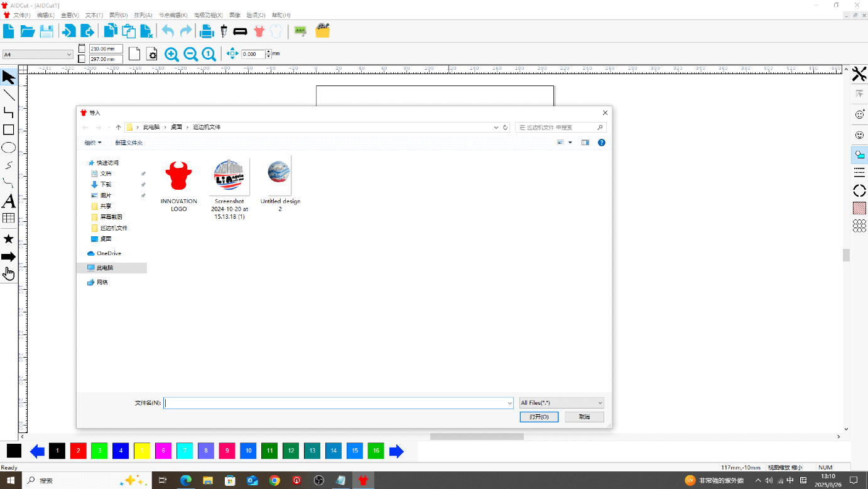Open the 编辑(E) menu
This screenshot has width=868, height=489.
[x=46, y=15]
